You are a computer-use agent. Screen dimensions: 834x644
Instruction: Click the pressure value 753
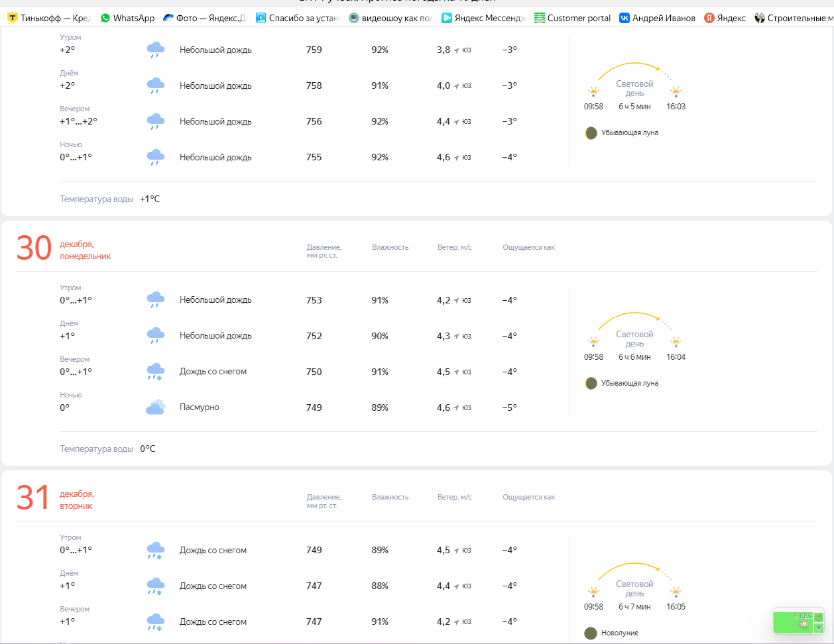[314, 300]
